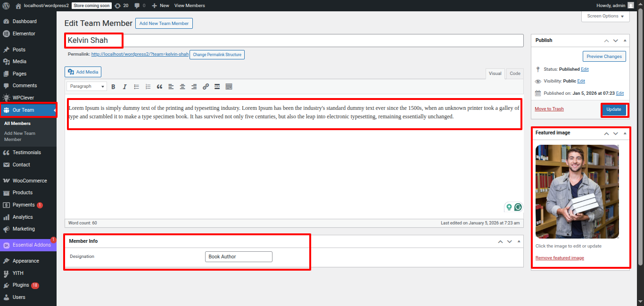The image size is (644, 306).
Task: Open the Paragraph format dropdown
Action: (87, 87)
